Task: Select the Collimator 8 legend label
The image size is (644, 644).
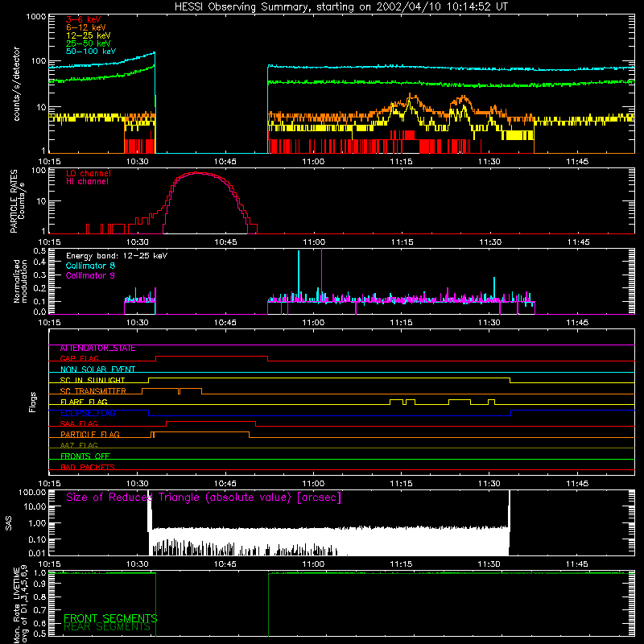Action: coord(90,266)
